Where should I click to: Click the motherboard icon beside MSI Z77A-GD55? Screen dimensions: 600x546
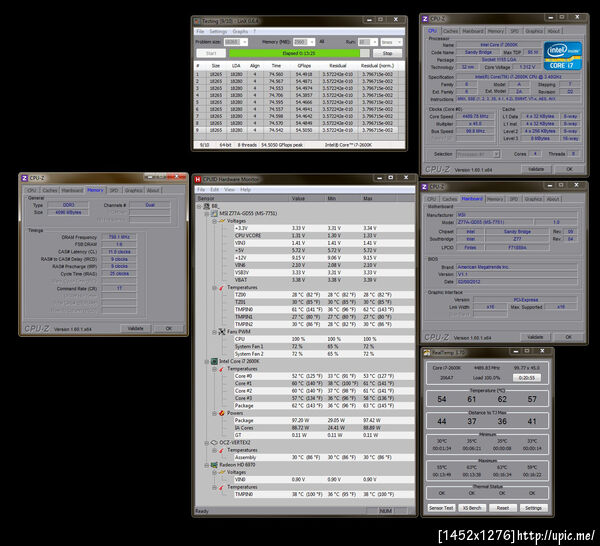pyautogui.click(x=214, y=213)
